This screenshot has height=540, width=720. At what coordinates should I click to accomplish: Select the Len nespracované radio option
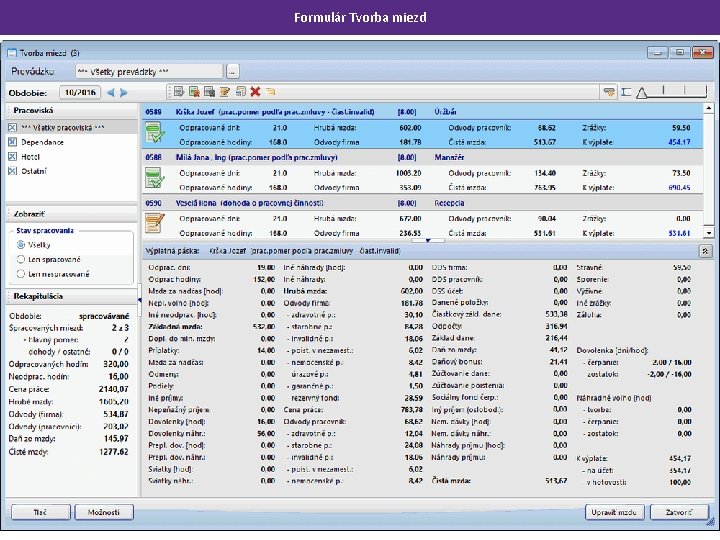pyautogui.click(x=21, y=274)
